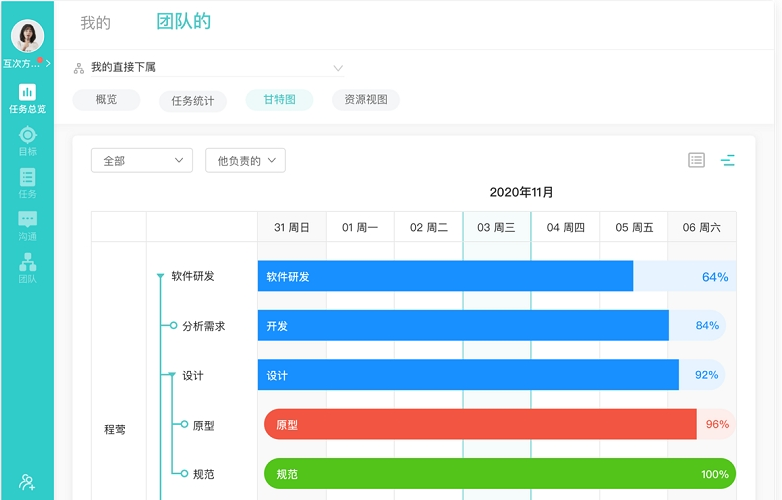Switch to the 团队的 tab
The height and width of the screenshot is (500, 782).
184,22
